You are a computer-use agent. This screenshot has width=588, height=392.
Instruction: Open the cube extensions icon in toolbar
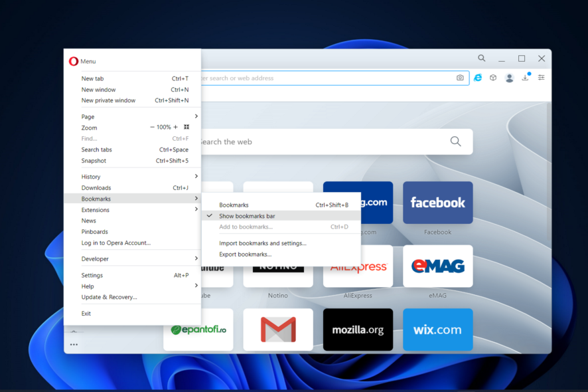click(493, 78)
